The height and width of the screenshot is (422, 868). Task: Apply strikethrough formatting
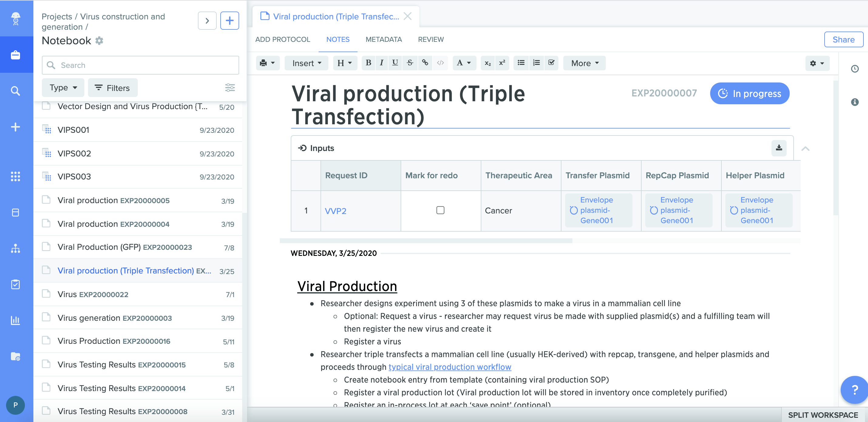(410, 63)
